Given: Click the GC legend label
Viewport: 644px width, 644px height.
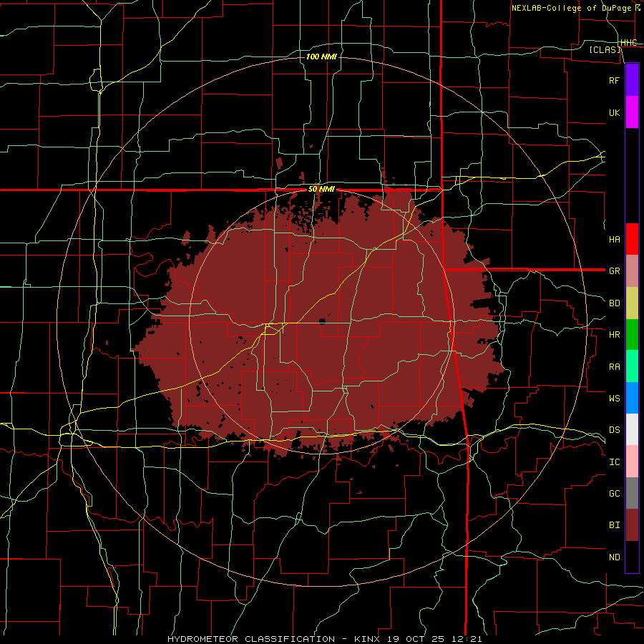Looking at the screenshot, I should point(615,493).
